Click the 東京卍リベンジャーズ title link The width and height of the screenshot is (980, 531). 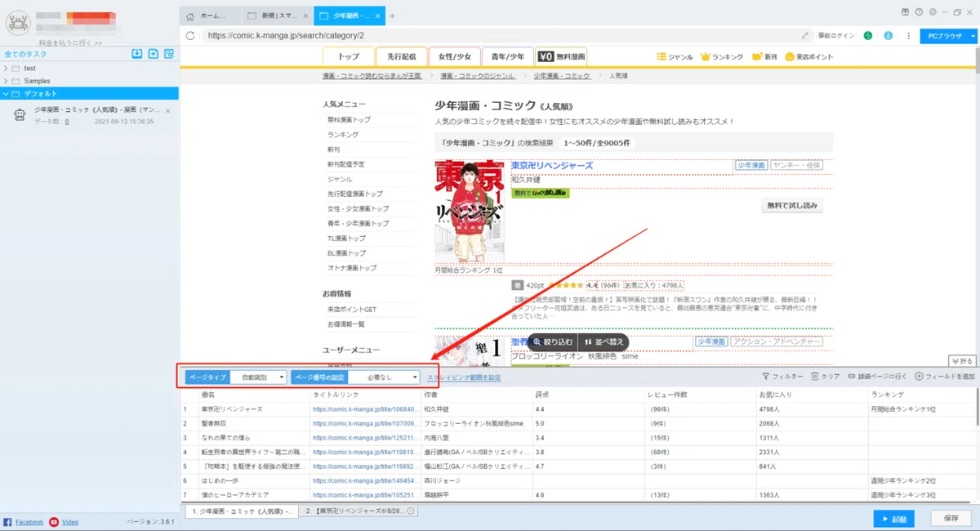(552, 166)
